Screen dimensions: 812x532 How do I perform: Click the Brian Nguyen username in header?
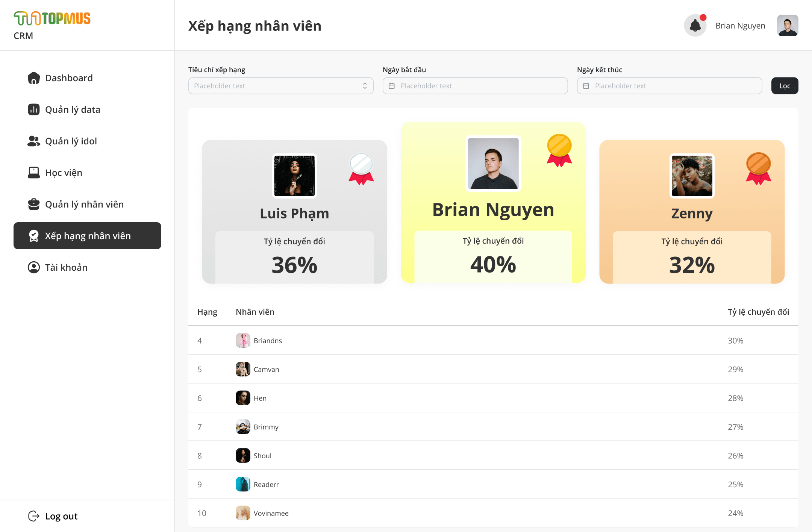tap(740, 26)
